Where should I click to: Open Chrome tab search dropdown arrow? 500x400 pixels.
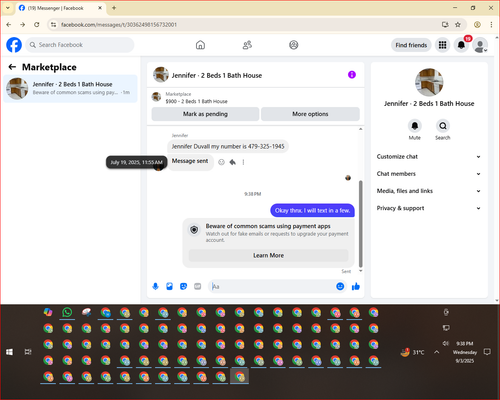click(x=8, y=8)
